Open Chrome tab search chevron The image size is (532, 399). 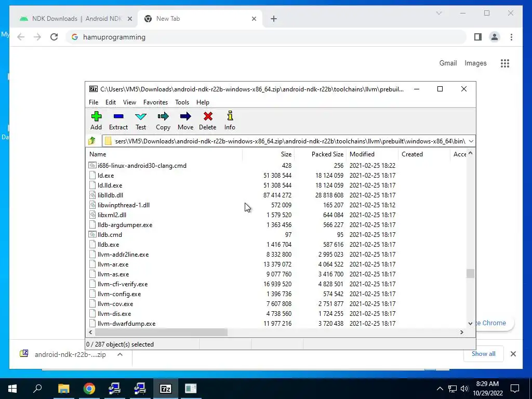click(438, 13)
